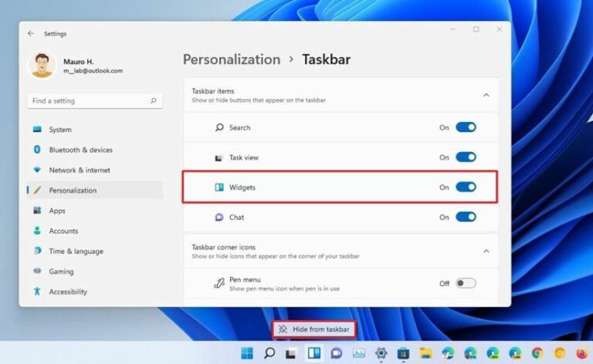593x364 pixels.
Task: Open Time & language settings category
Action: [x=76, y=251]
